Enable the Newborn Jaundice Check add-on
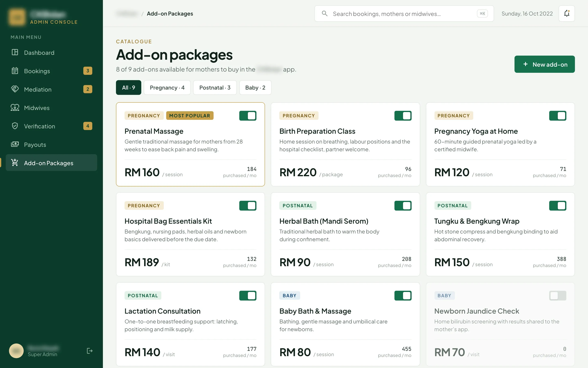The width and height of the screenshot is (588, 368). click(558, 296)
